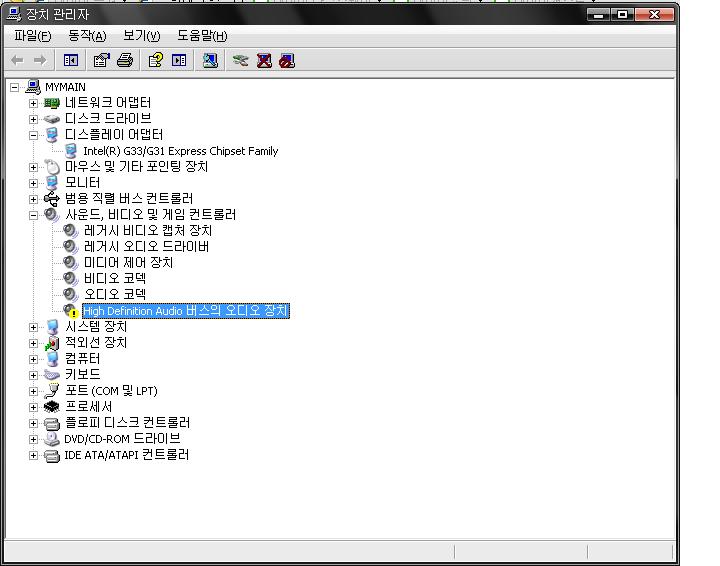Expand the 플로피 디스크 컨트롤러 node
The width and height of the screenshot is (720, 566).
pyautogui.click(x=33, y=423)
